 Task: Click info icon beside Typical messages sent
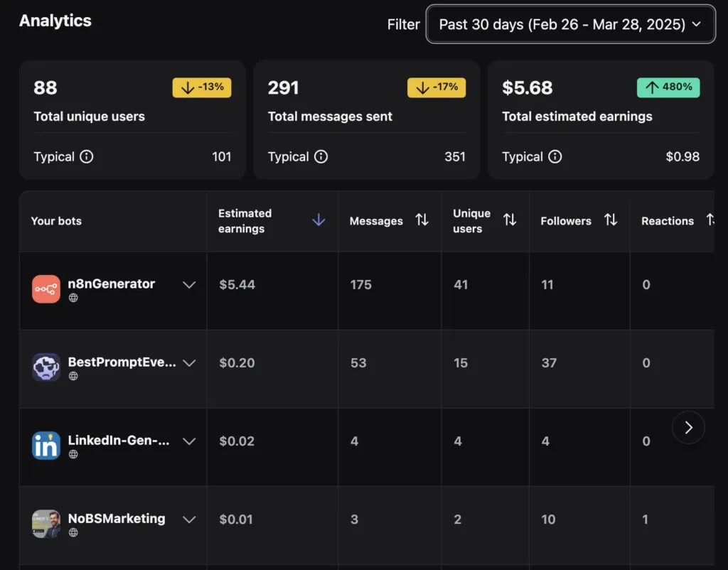pyautogui.click(x=321, y=157)
